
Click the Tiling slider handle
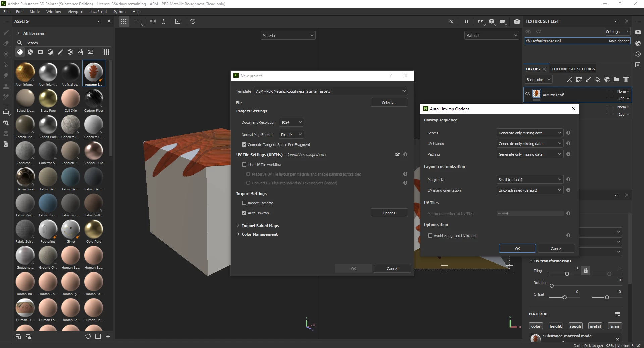click(x=567, y=274)
